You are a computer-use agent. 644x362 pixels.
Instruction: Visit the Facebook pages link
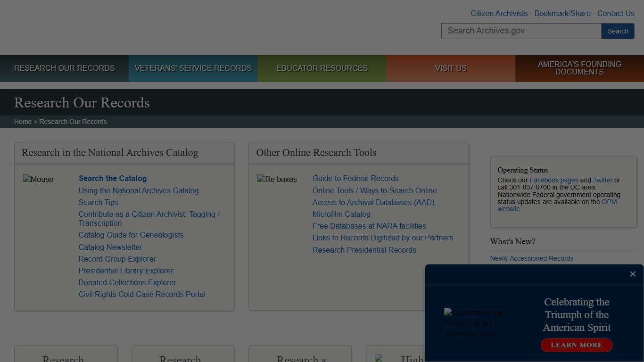(x=553, y=180)
